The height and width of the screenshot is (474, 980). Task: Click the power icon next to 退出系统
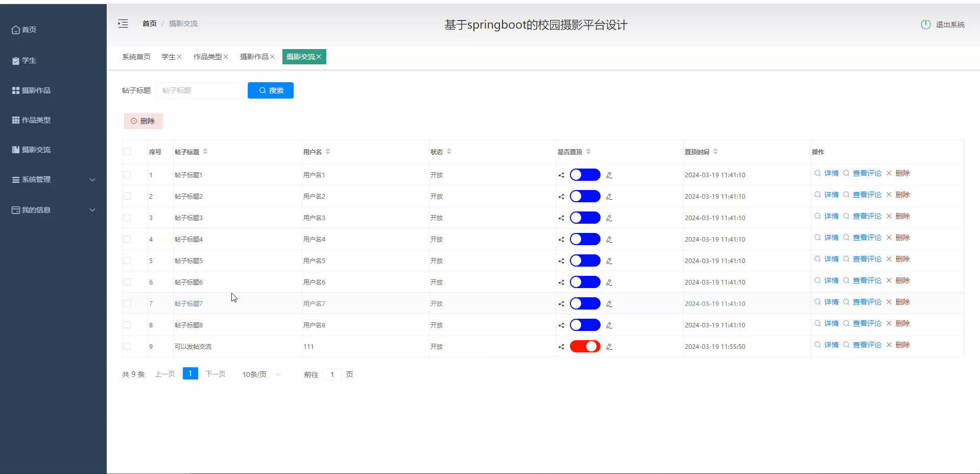[x=925, y=25]
